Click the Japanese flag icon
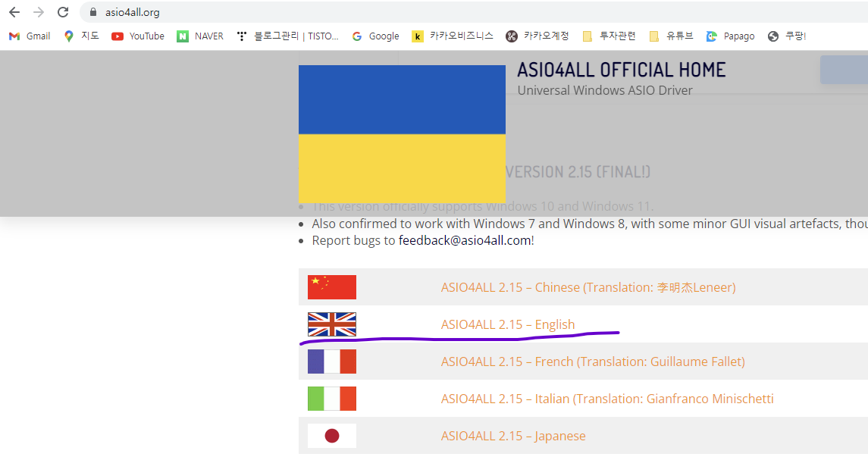868x457 pixels. click(x=332, y=436)
